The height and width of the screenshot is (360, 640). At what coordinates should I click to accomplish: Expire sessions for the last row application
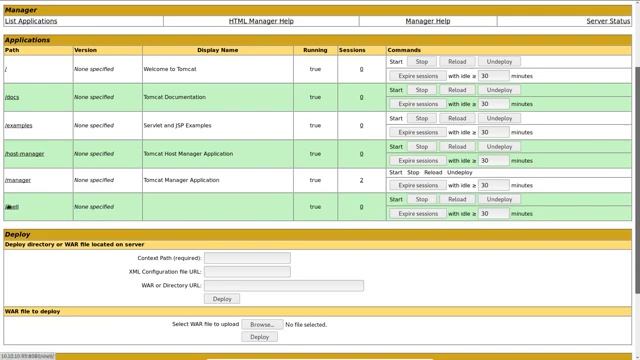418,213
